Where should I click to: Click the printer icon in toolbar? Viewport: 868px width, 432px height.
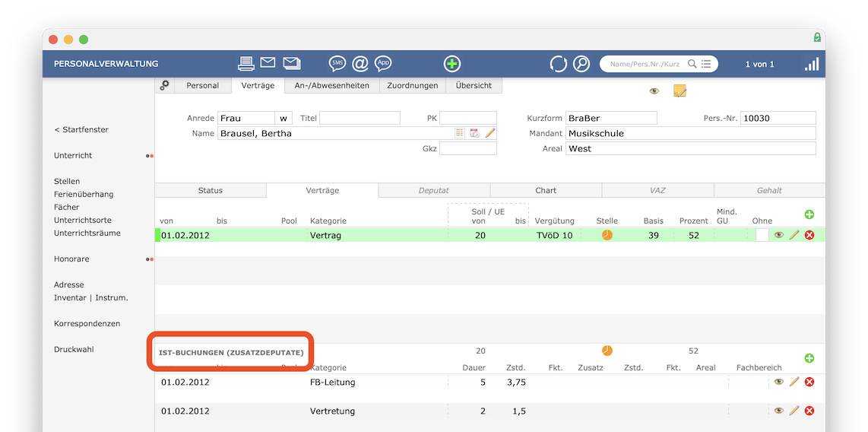tap(246, 64)
